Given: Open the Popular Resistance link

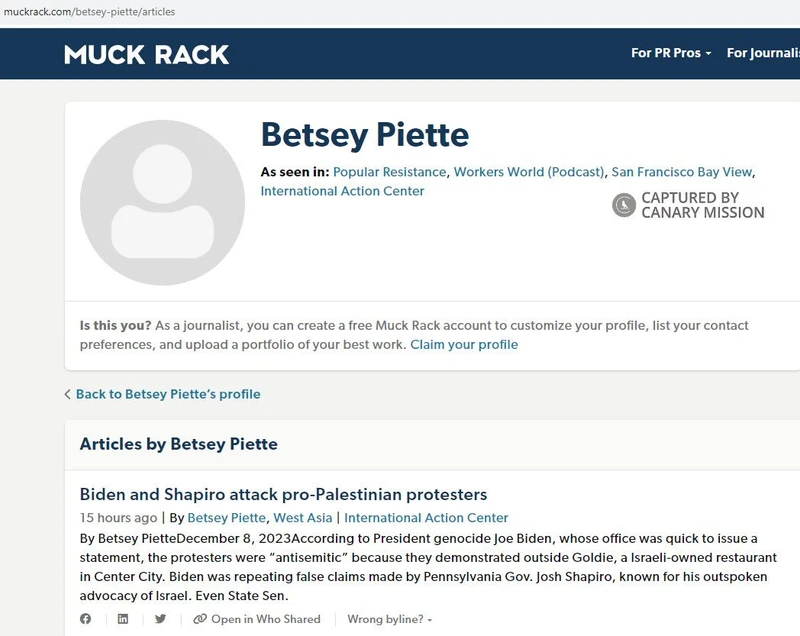Looking at the screenshot, I should click(386, 172).
